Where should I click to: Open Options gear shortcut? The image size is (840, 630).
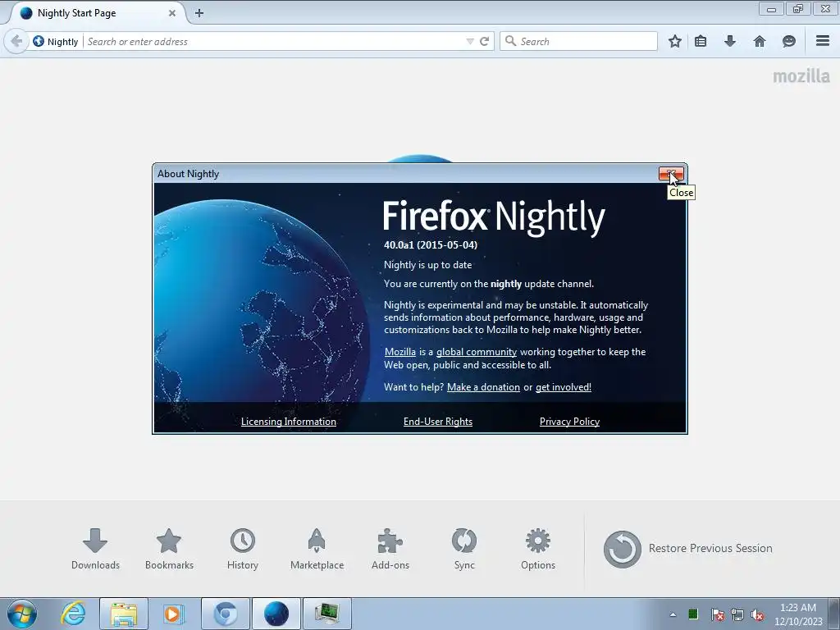coord(538,549)
